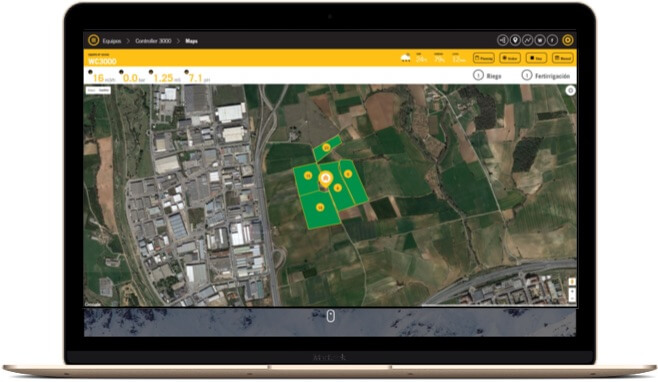658x382 pixels.
Task: Toggle the Riego status indicator
Action: 478,75
